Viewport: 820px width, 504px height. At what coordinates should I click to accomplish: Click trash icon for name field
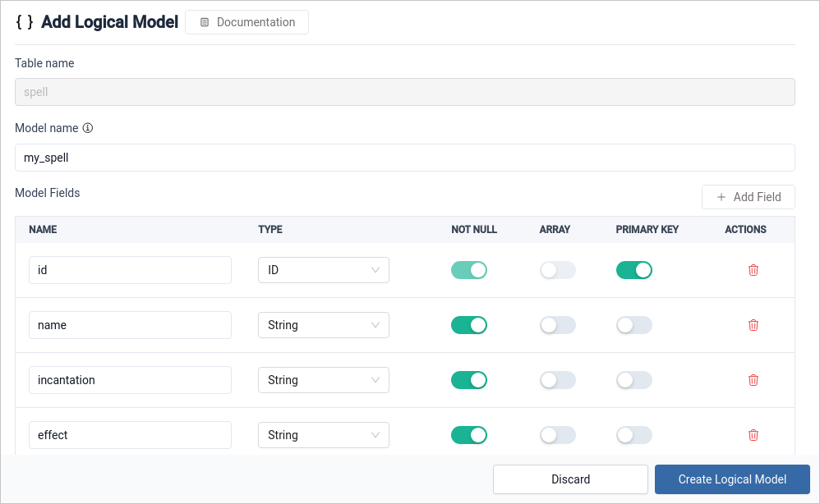coord(753,325)
